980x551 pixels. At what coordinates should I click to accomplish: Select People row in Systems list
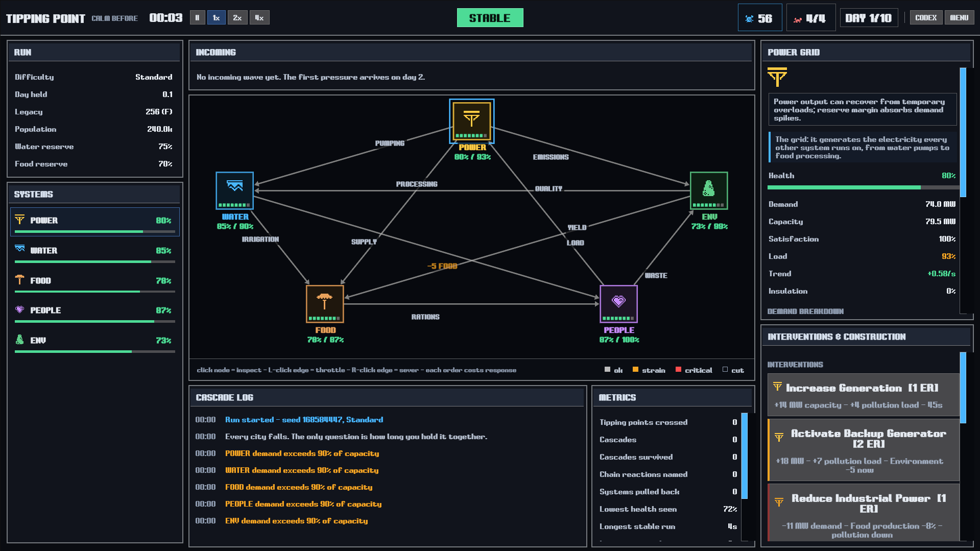[x=95, y=312]
